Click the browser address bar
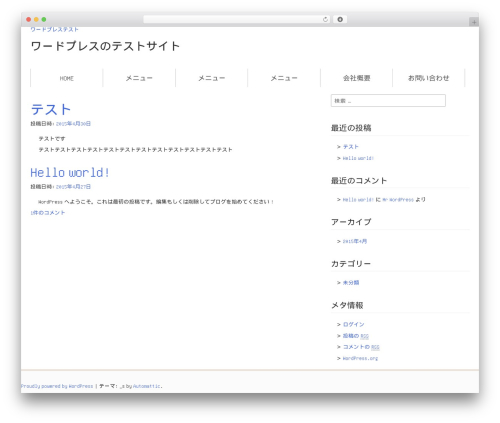The width and height of the screenshot is (500, 423). point(236,19)
